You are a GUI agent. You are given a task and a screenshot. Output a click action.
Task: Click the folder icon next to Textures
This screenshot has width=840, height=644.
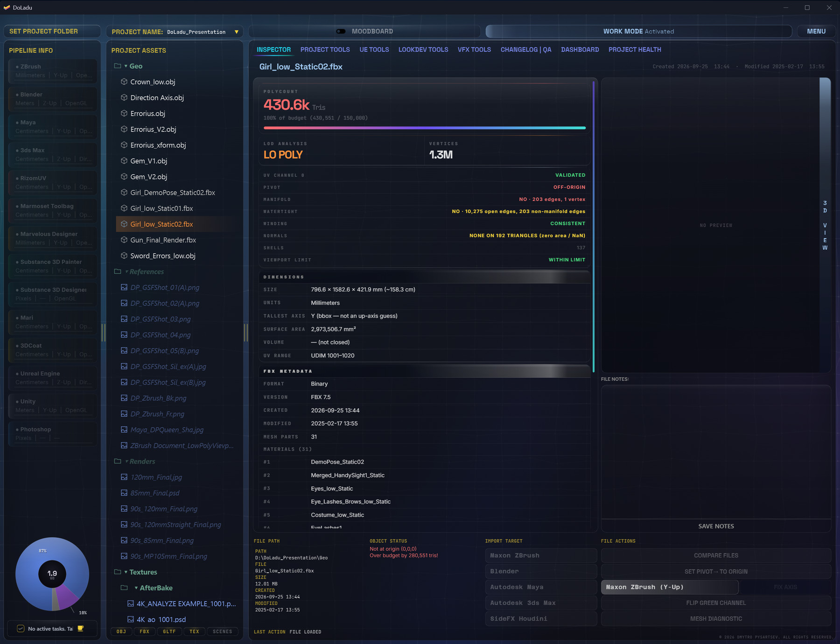click(x=118, y=572)
